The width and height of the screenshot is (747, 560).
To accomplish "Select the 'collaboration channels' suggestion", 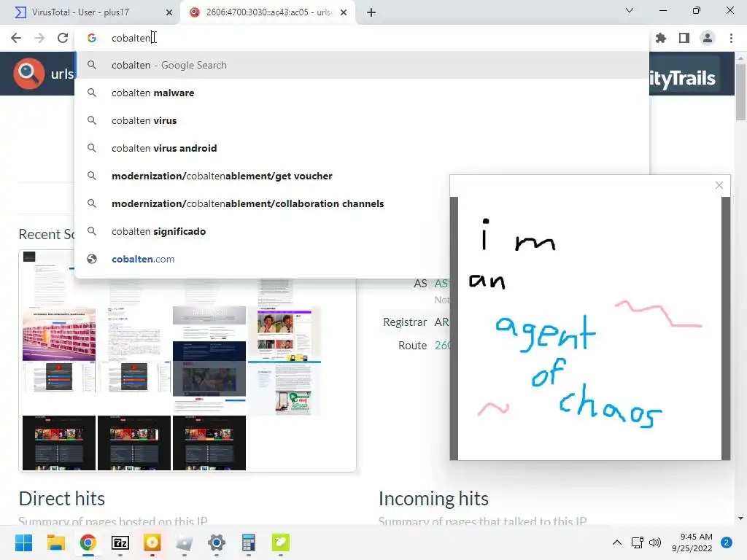I will point(262,203).
